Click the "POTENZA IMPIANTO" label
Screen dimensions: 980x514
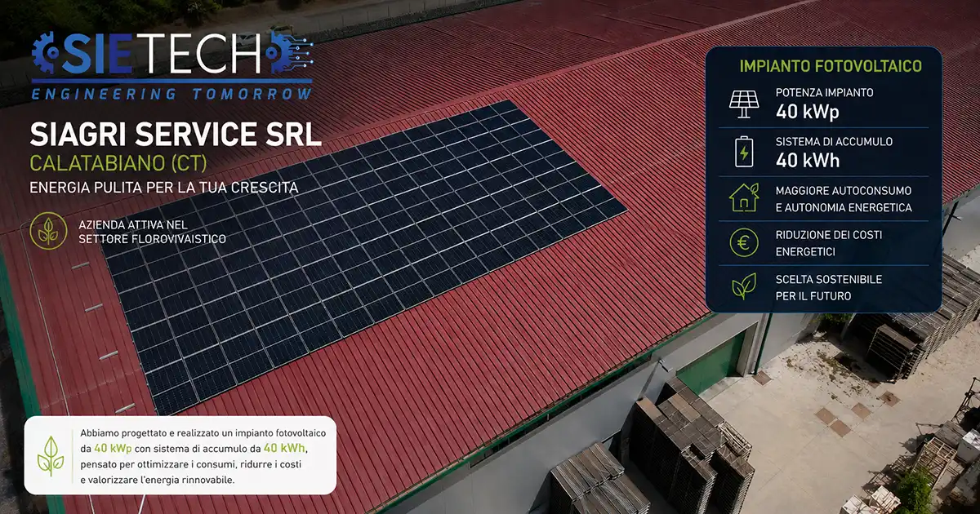(824, 93)
